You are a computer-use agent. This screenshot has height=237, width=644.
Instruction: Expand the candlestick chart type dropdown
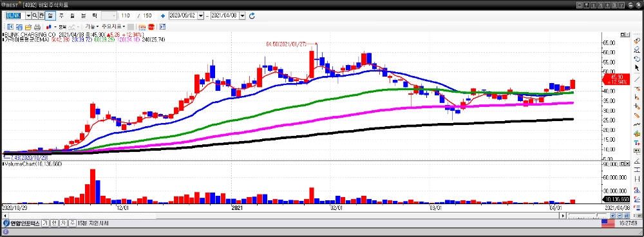coord(55,26)
